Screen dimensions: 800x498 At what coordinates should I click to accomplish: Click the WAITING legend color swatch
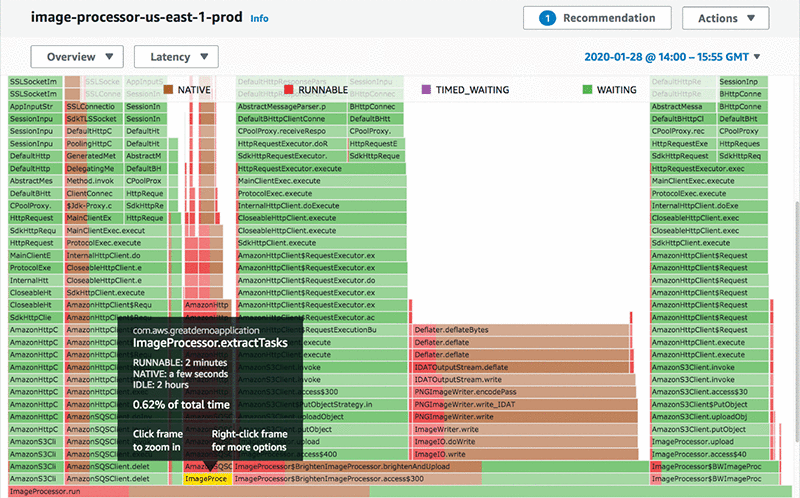point(586,90)
